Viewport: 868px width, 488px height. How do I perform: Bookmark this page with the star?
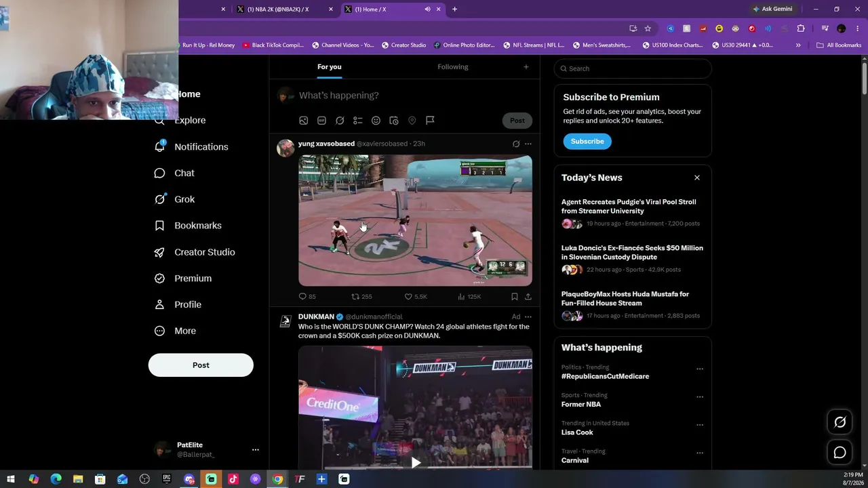coord(648,28)
